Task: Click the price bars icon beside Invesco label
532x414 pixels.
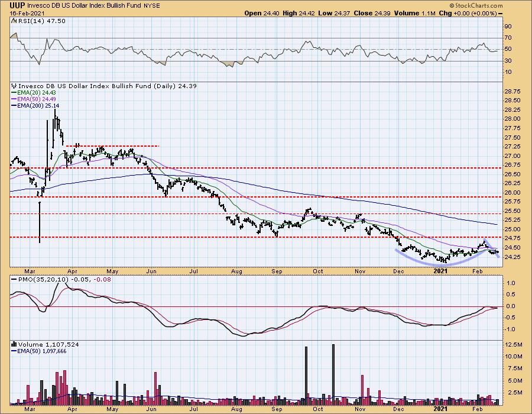Action: click(14, 86)
